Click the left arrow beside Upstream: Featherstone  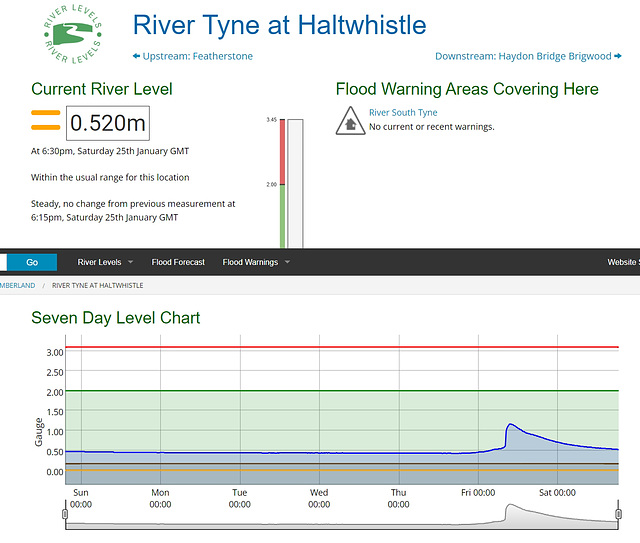137,56
